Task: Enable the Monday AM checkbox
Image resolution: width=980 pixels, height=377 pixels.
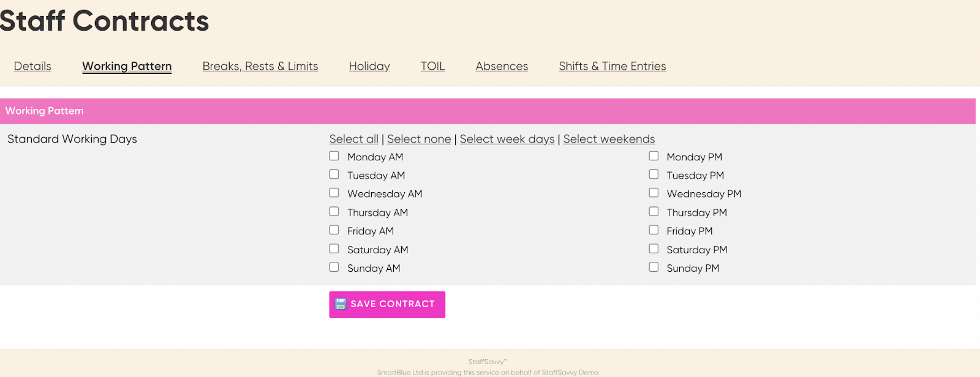Action: coord(334,156)
